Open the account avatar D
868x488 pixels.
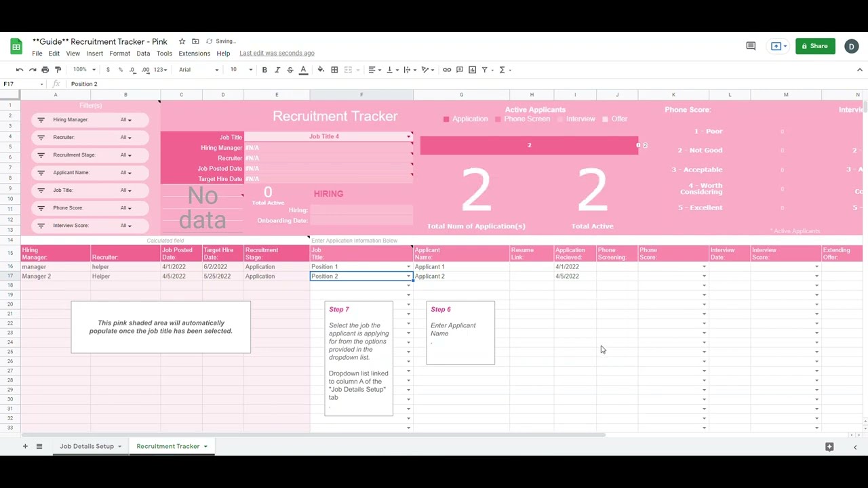pos(852,46)
